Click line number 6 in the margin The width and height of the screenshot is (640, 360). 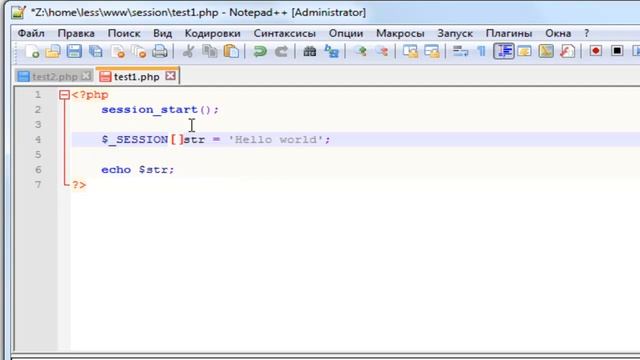[38, 170]
